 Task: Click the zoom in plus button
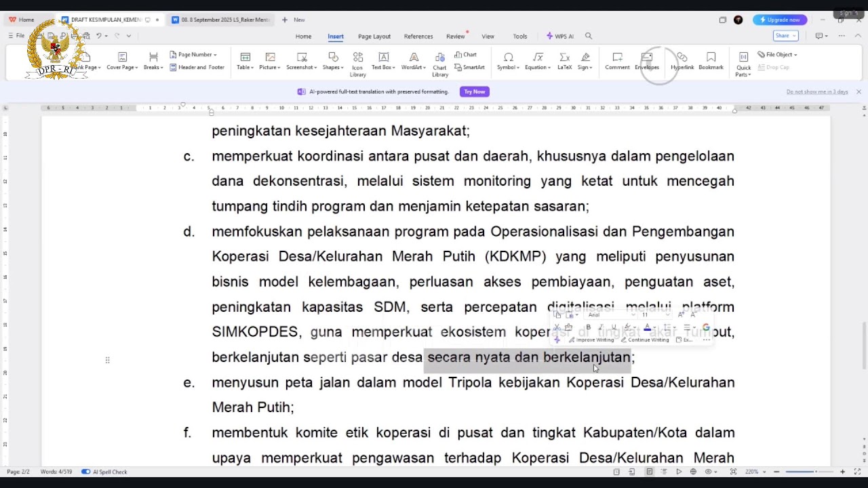842,472
